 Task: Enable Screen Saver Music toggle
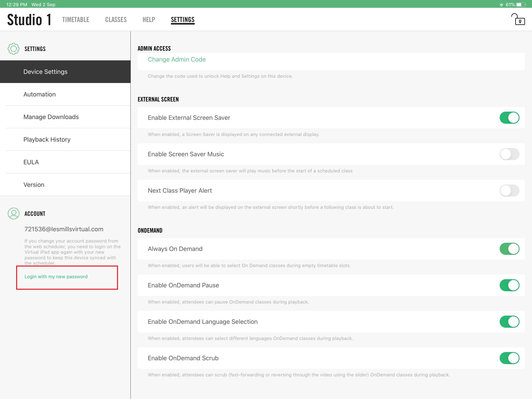[x=509, y=154]
